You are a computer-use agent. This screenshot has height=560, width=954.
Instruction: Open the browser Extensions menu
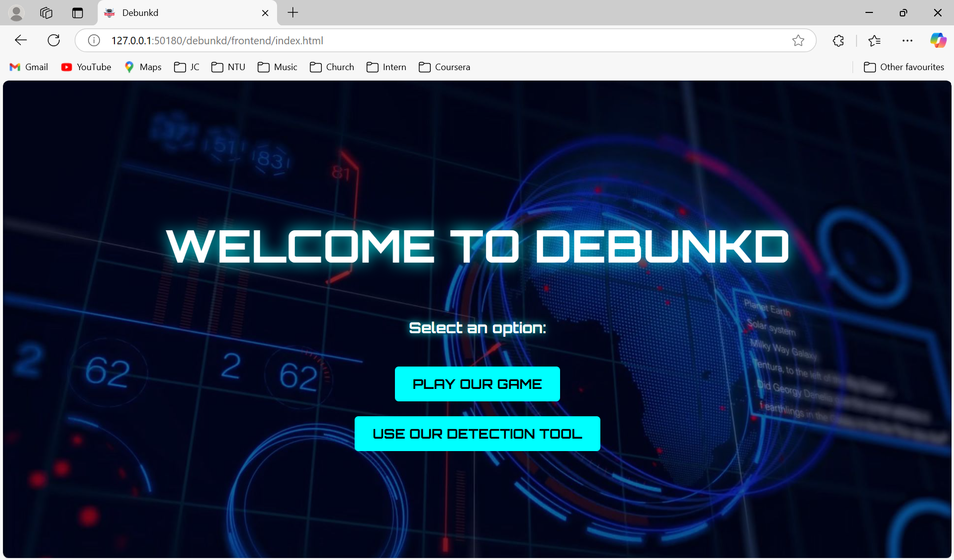pos(838,40)
